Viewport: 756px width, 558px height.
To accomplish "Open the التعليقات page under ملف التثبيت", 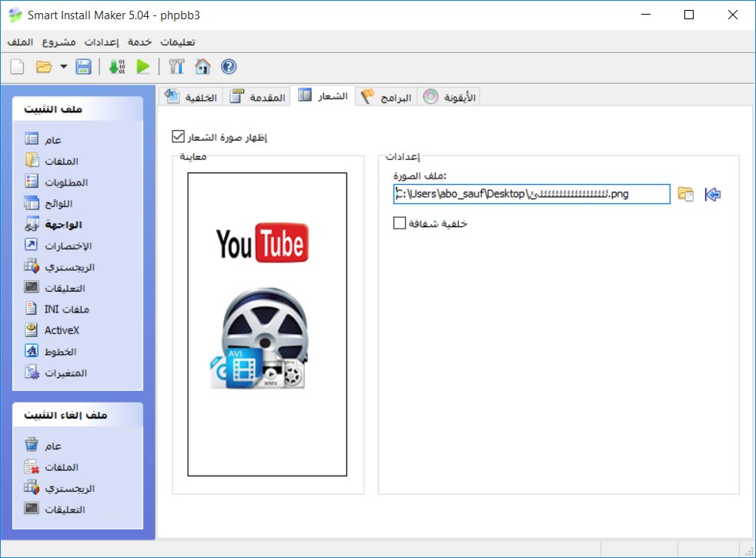I will [55, 288].
